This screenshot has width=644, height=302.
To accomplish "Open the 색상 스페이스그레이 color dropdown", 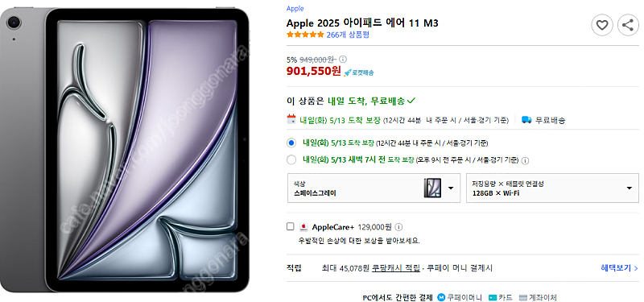I will click(x=374, y=188).
